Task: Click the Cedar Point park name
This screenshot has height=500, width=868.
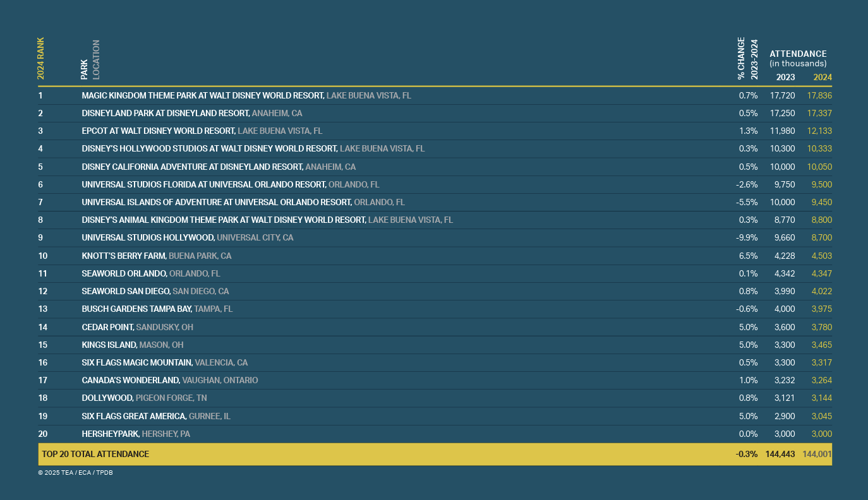Action: 107,327
